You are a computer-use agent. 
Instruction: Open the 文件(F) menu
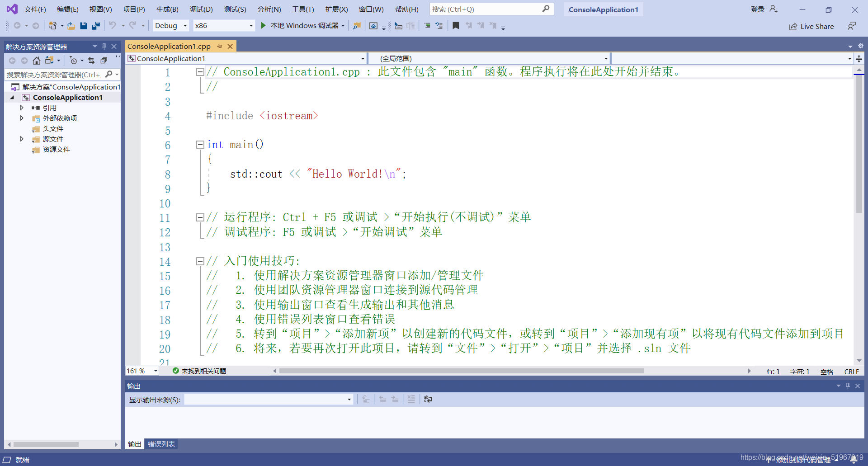click(x=35, y=9)
